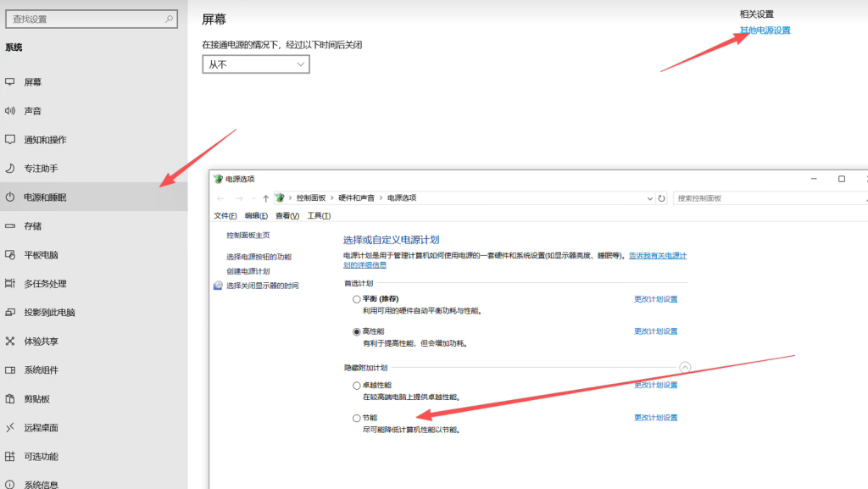Viewport: 868px width, 489px height.
Task: Click the 体验共享 icon in sidebar
Action: 10,342
